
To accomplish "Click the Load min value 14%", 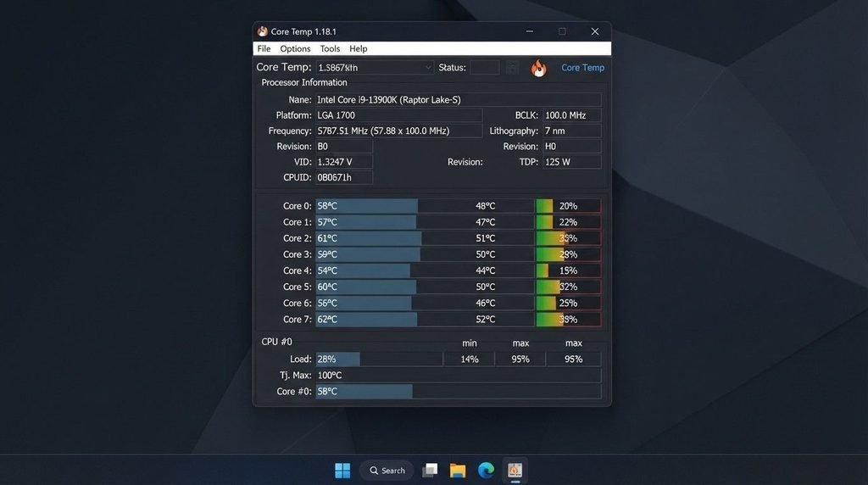I will coord(470,360).
